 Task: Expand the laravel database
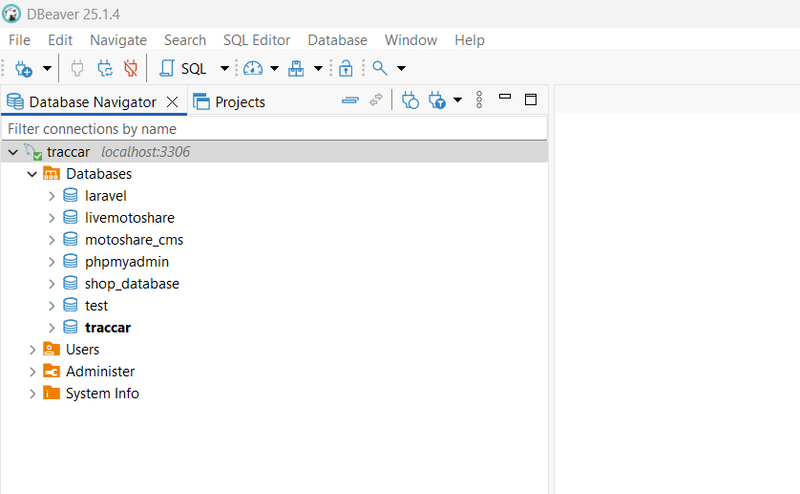coord(52,196)
